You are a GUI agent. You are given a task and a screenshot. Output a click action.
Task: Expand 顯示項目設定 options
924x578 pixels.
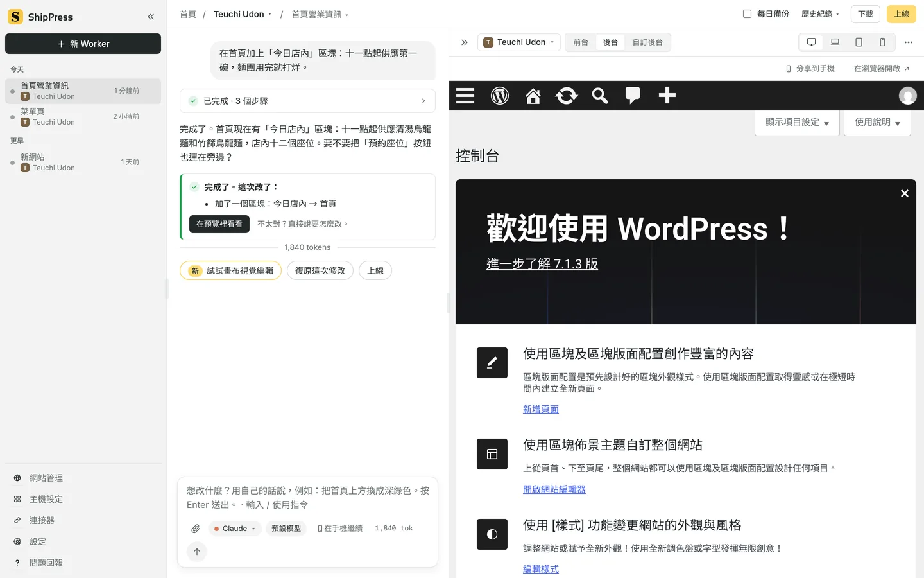pyautogui.click(x=797, y=122)
